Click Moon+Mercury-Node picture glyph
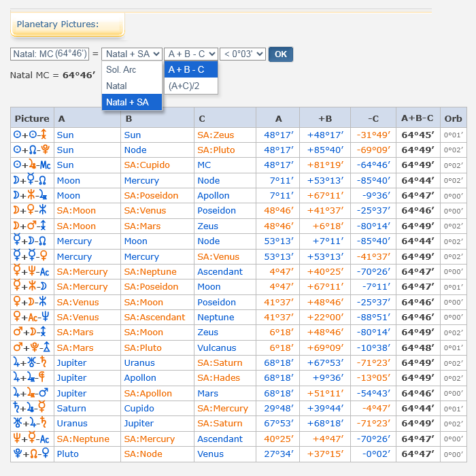Image resolution: width=476 pixels, height=476 pixels. click(x=30, y=180)
